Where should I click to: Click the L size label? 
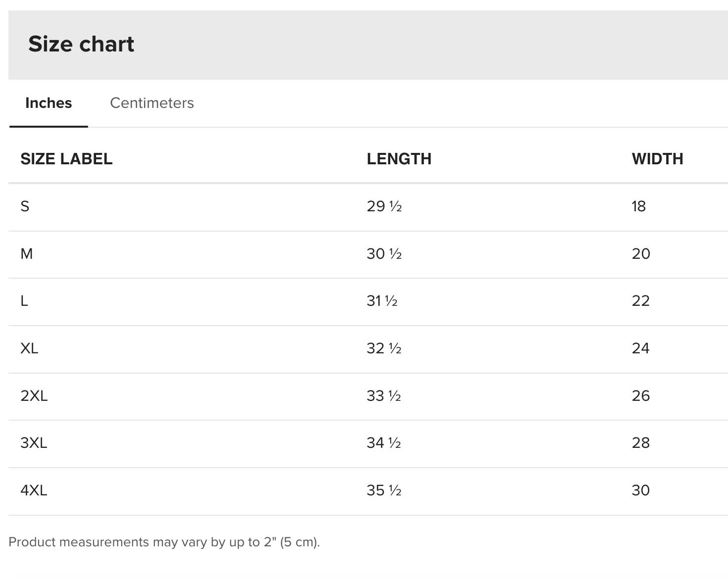24,301
